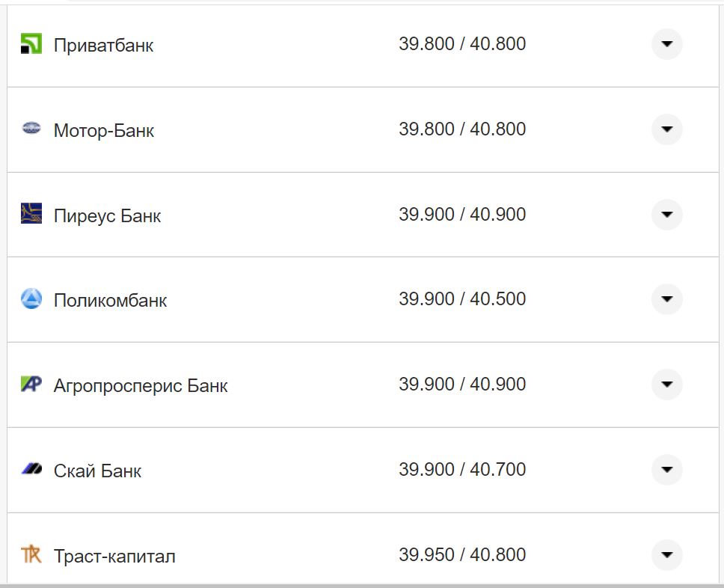Expand the Скай Банк row arrow

(x=666, y=470)
